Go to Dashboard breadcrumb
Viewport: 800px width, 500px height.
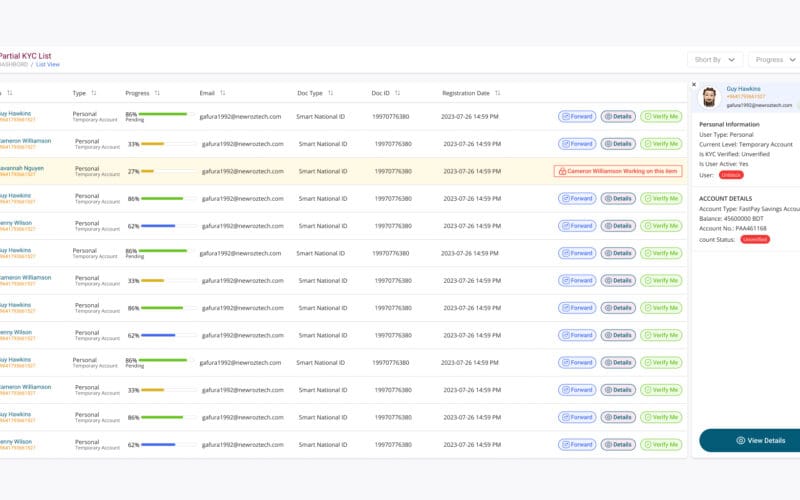point(14,65)
